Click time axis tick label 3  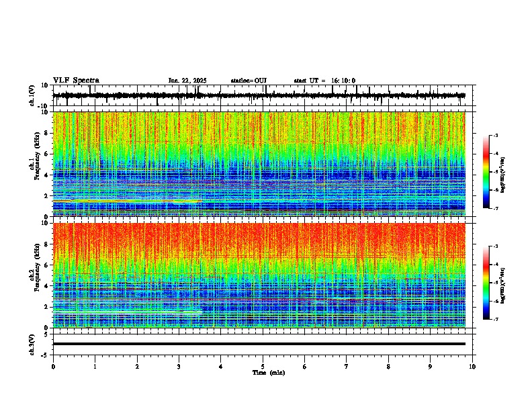(179, 367)
